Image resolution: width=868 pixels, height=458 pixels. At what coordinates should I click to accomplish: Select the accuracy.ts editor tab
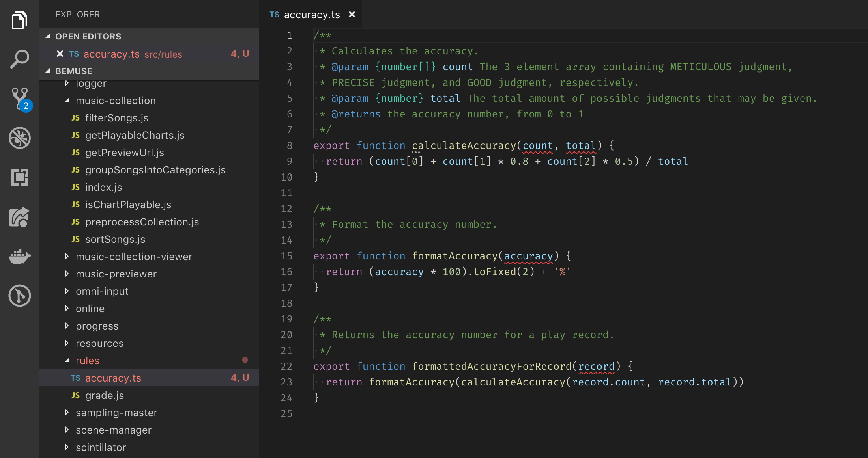click(x=311, y=15)
